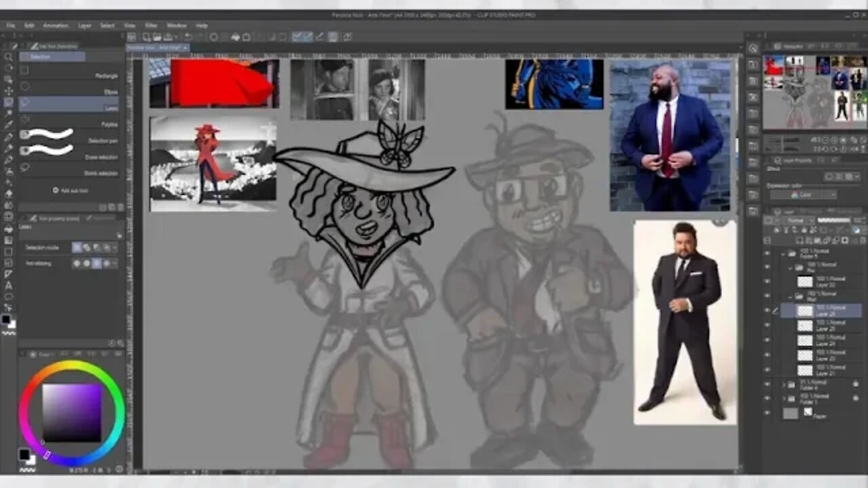Open the Help menu
This screenshot has width=868, height=488.
point(201,25)
